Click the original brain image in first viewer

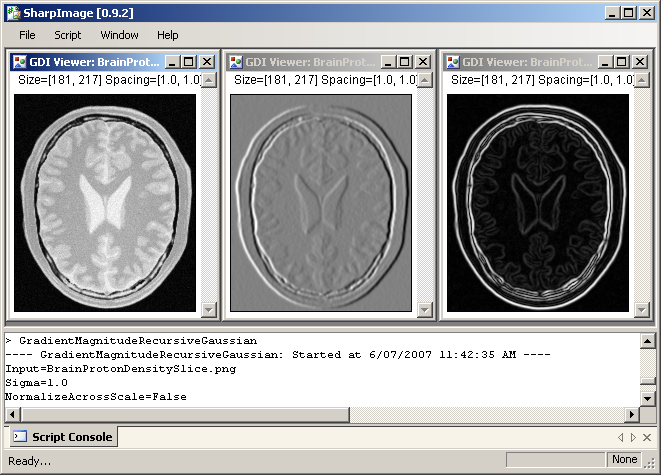(x=106, y=201)
